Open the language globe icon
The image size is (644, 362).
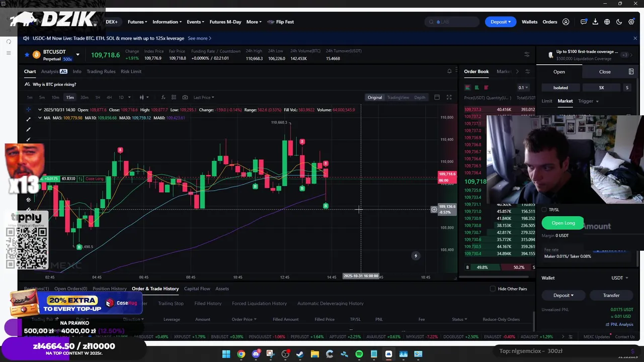coord(607,22)
